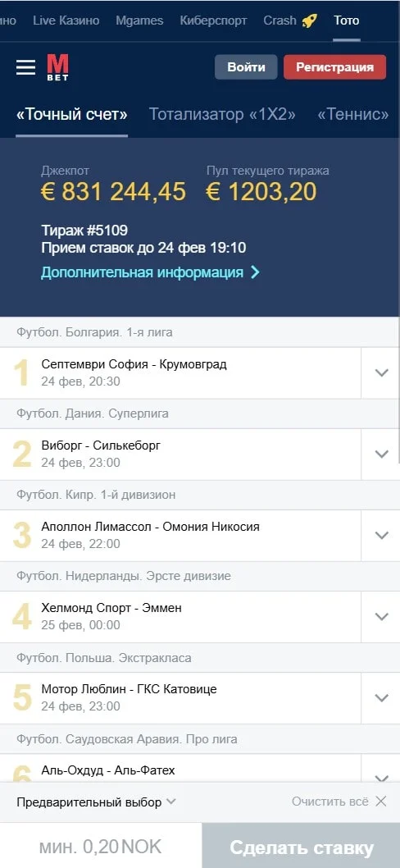Open the hamburger menu
Viewport: 400px width, 868px height.
[x=25, y=67]
